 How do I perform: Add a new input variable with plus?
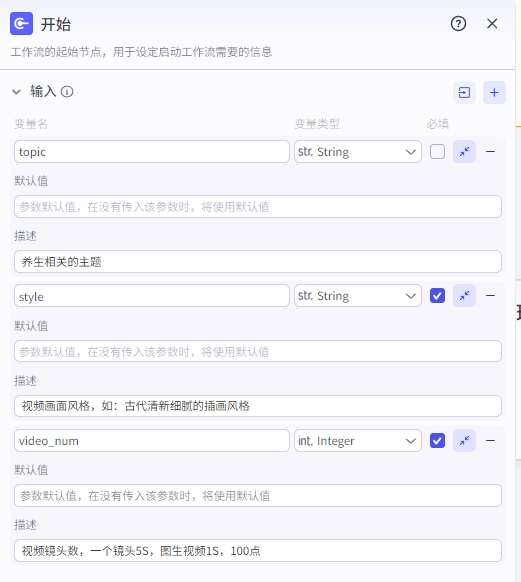point(494,92)
